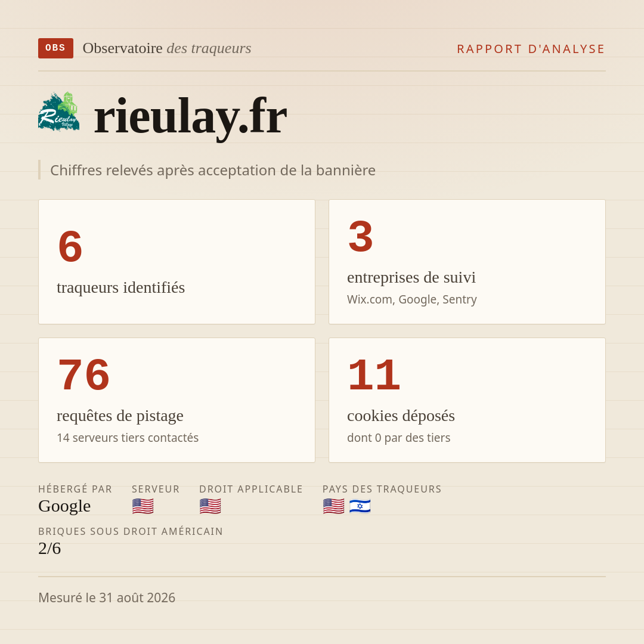Click the 2/6 value
Screen dimensions: 644x644
49,549
